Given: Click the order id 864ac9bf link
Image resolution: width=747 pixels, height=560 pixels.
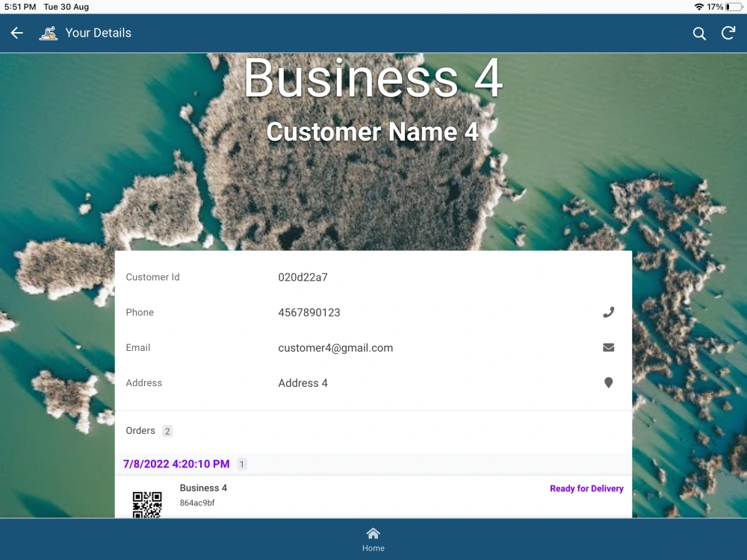Looking at the screenshot, I should click(x=198, y=501).
